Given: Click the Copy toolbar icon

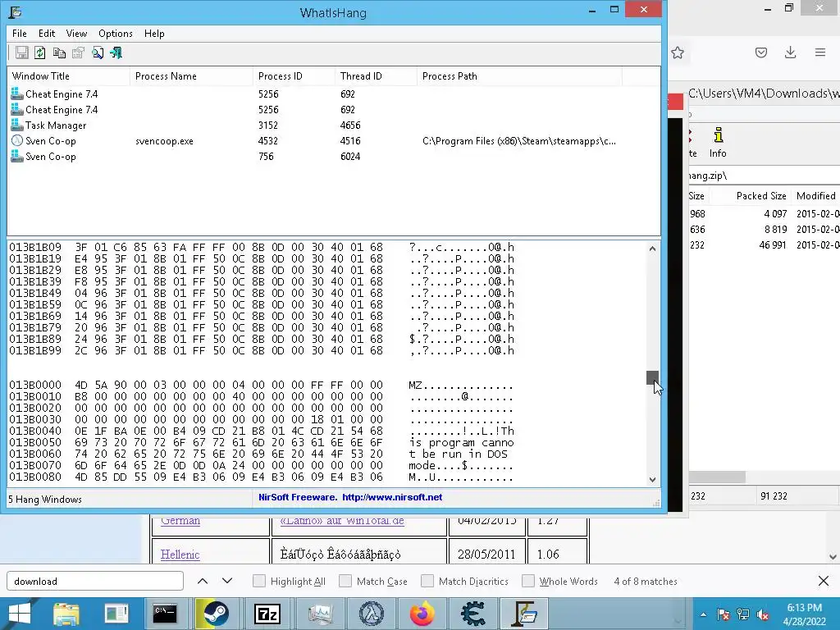Looking at the screenshot, I should [59, 52].
